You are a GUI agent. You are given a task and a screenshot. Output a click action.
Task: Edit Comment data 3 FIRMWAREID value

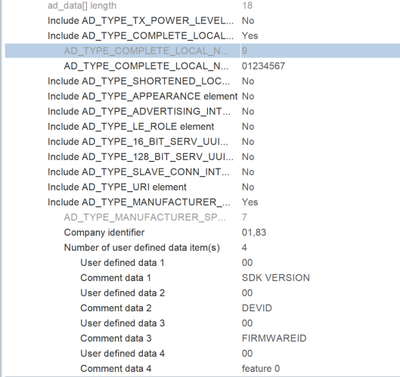(x=274, y=338)
